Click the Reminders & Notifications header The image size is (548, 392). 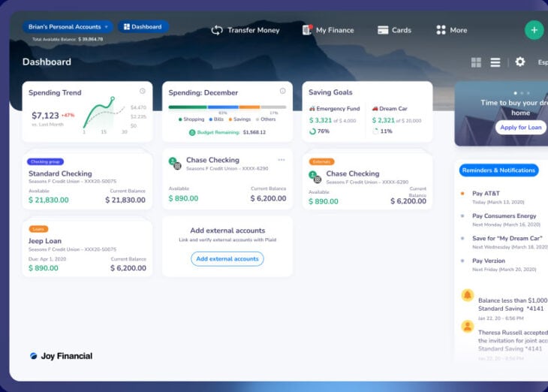click(x=498, y=170)
